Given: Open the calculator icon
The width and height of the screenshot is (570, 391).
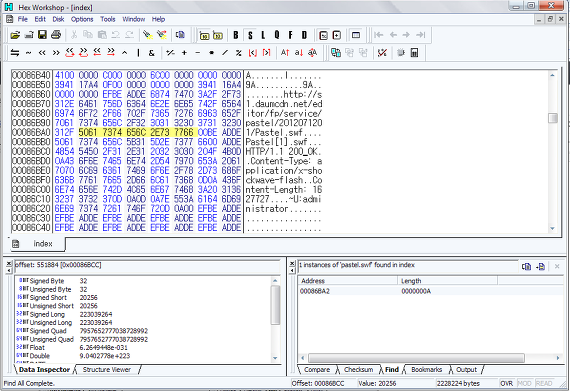Looking at the screenshot, I should 414,53.
